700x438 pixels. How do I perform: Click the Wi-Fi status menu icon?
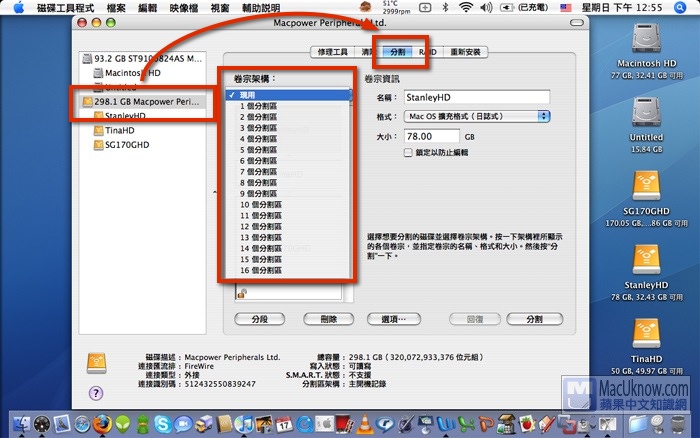[x=466, y=7]
